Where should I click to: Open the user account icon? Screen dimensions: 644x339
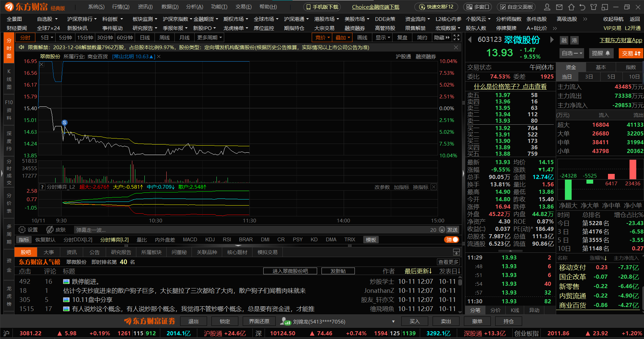[547, 7]
